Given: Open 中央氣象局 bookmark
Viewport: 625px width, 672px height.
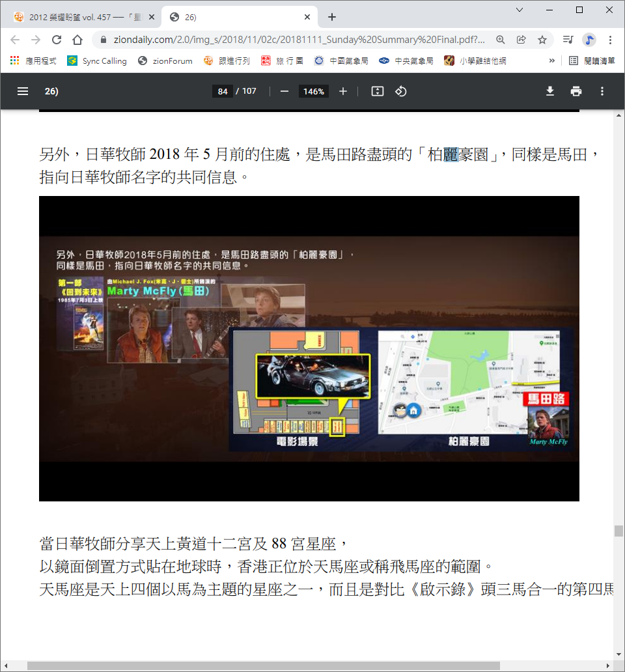Looking at the screenshot, I should [x=406, y=61].
